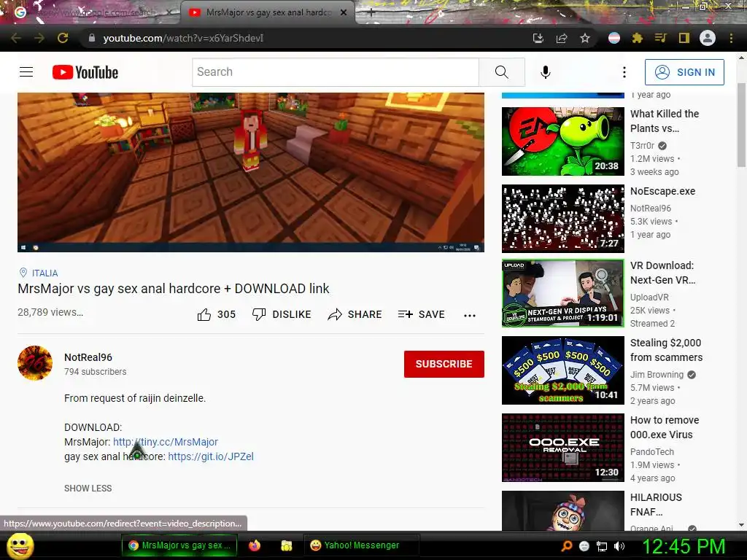
Task: Click the NoEscape.exe video title
Action: coord(662,191)
